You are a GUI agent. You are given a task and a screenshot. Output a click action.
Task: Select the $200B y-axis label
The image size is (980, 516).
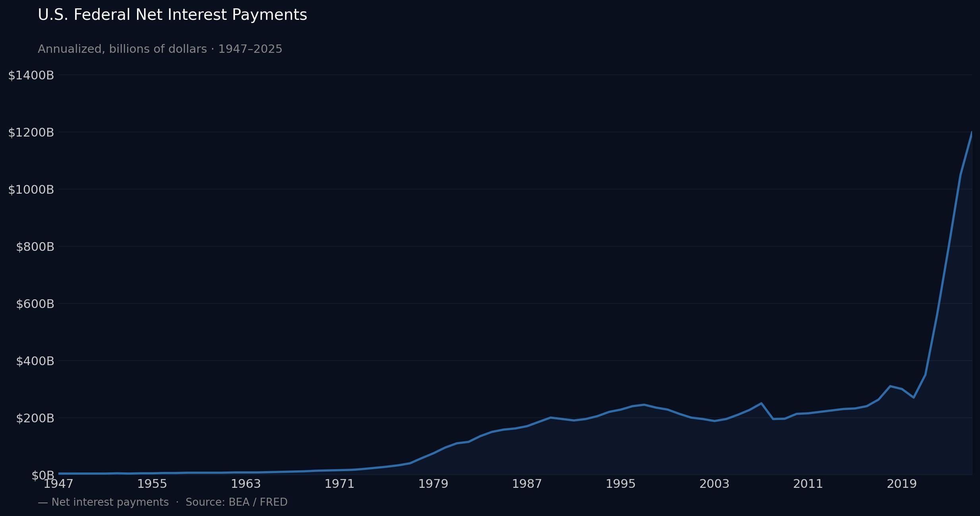coord(35,418)
